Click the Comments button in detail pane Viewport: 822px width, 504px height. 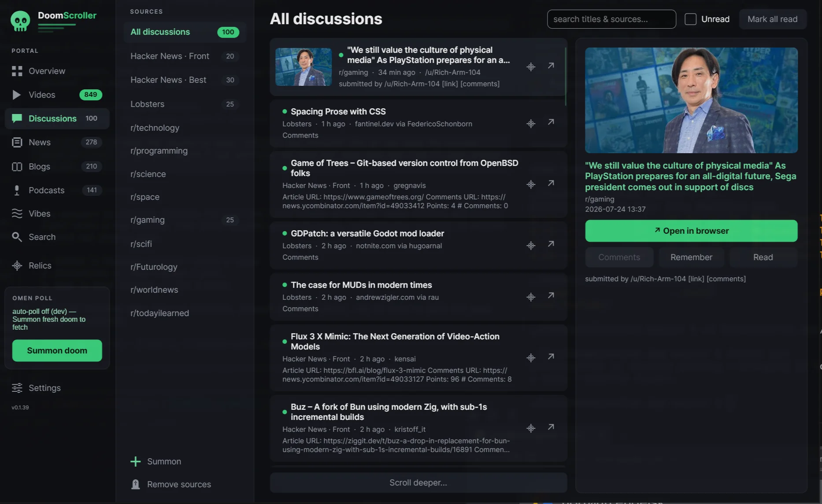pyautogui.click(x=619, y=257)
